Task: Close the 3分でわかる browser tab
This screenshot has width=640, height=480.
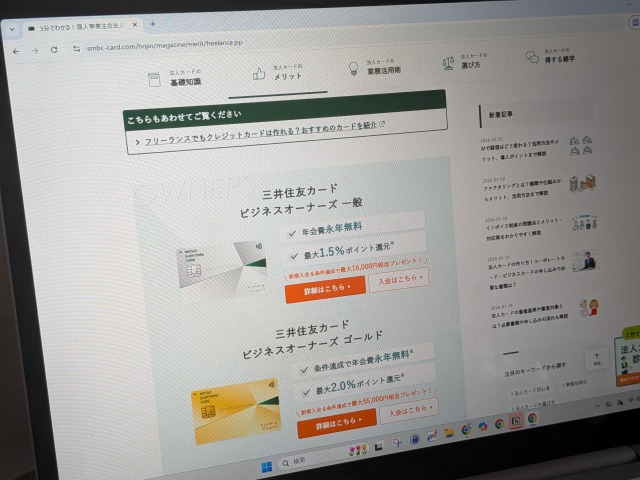Action: coord(135,24)
